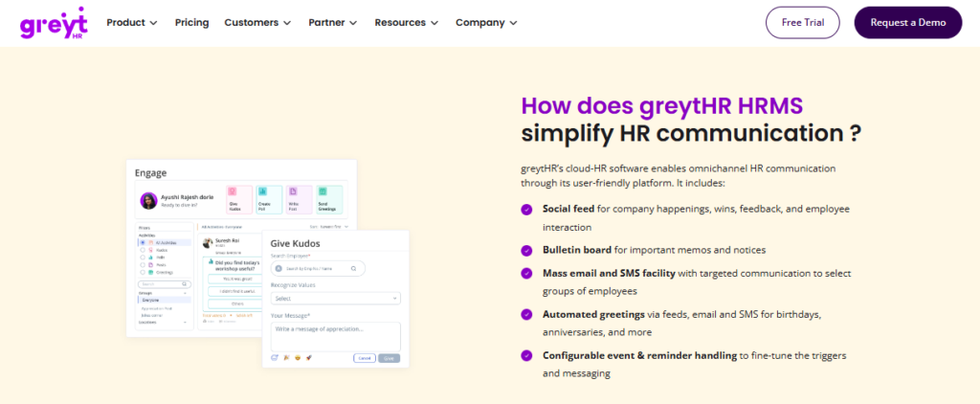Click Suresh Rai's avatar in the feed
The height and width of the screenshot is (404, 980).
[208, 243]
